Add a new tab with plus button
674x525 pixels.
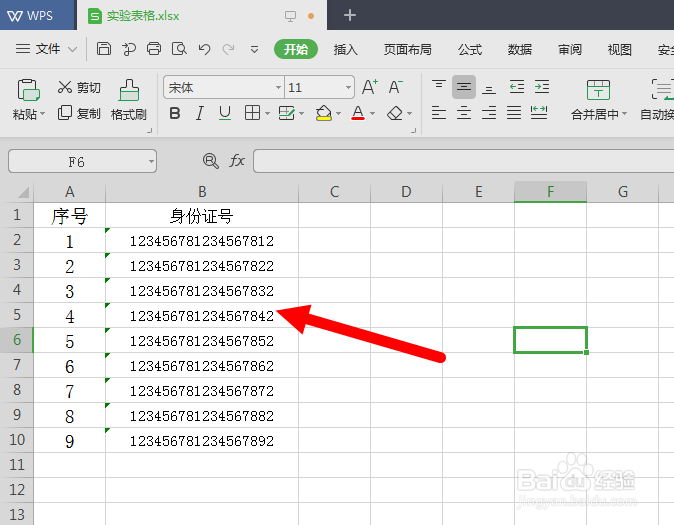pos(350,15)
